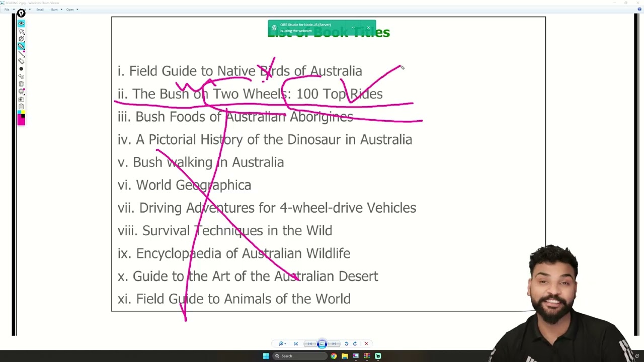The image size is (644, 362).
Task: Click the pen nib logo of the annotation toolbar
Action: click(21, 13)
